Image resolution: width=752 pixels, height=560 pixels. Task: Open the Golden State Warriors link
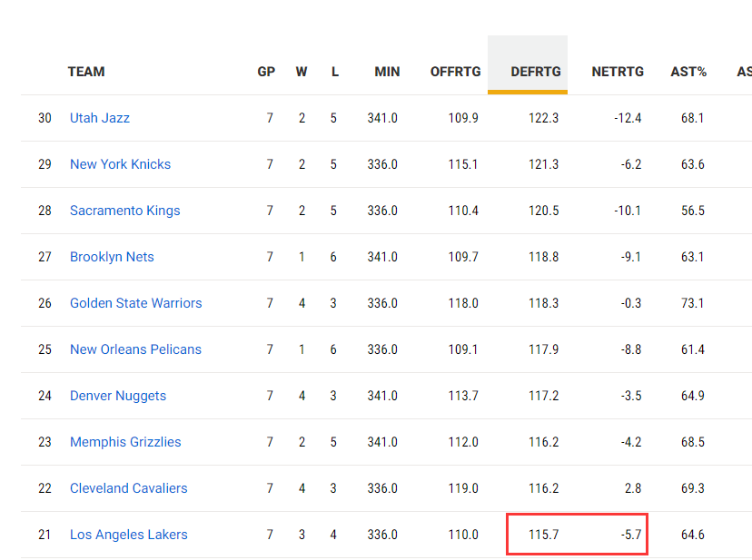pyautogui.click(x=135, y=303)
